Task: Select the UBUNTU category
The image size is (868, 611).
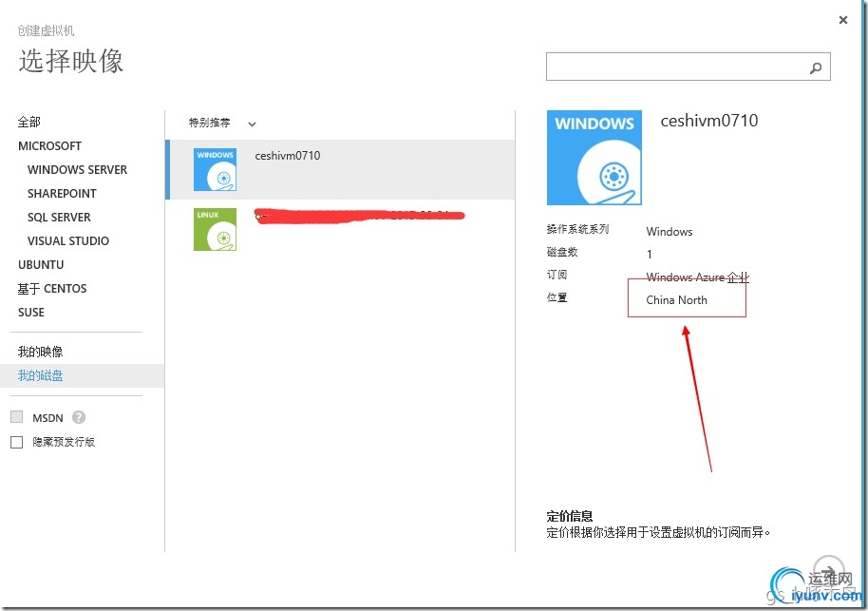Action: click(41, 265)
